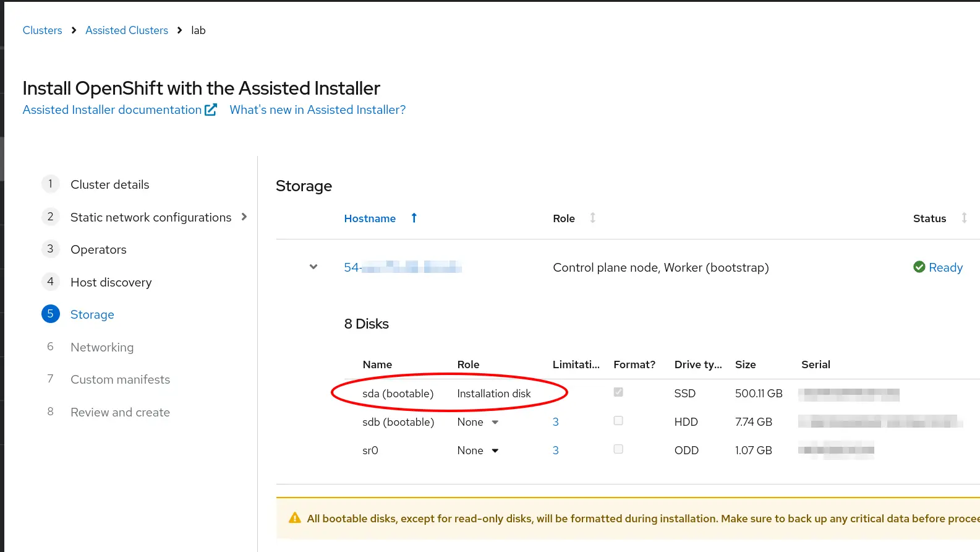980x552 pixels.
Task: View limitations count for sr0 disk
Action: pyautogui.click(x=555, y=451)
